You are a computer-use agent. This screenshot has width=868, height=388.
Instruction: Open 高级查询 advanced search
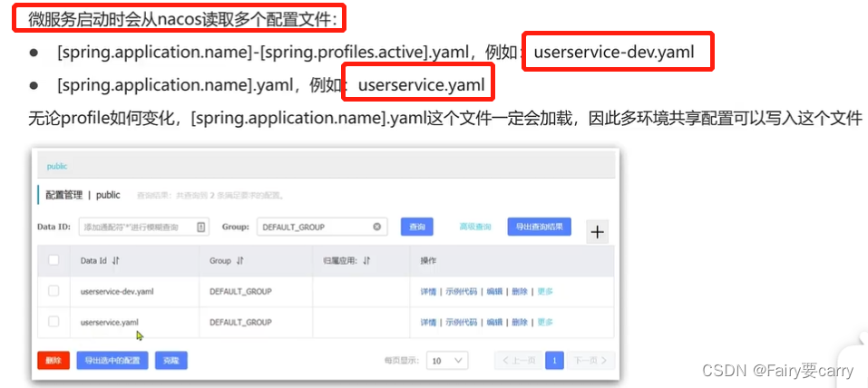tap(475, 227)
